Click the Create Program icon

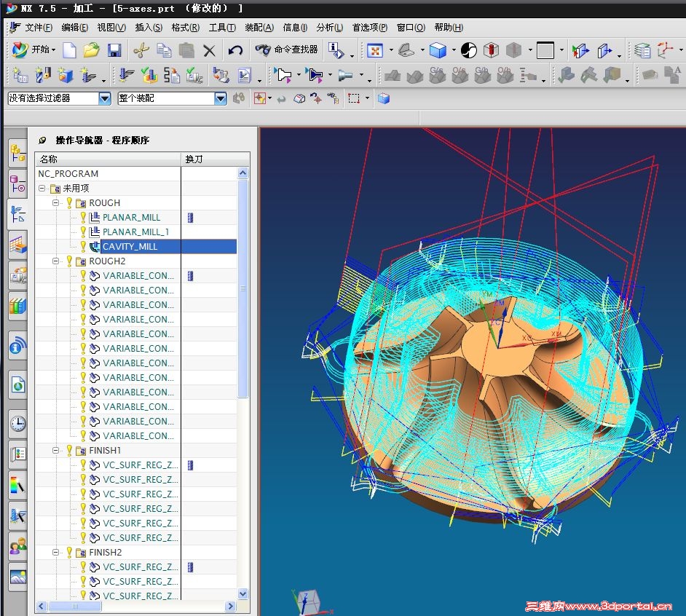pos(20,75)
